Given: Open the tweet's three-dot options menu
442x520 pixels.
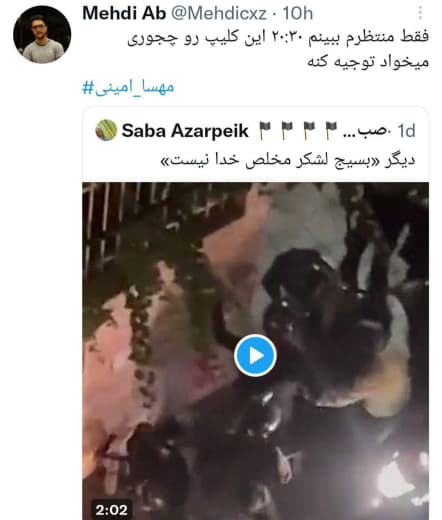Looking at the screenshot, I should (420, 13).
